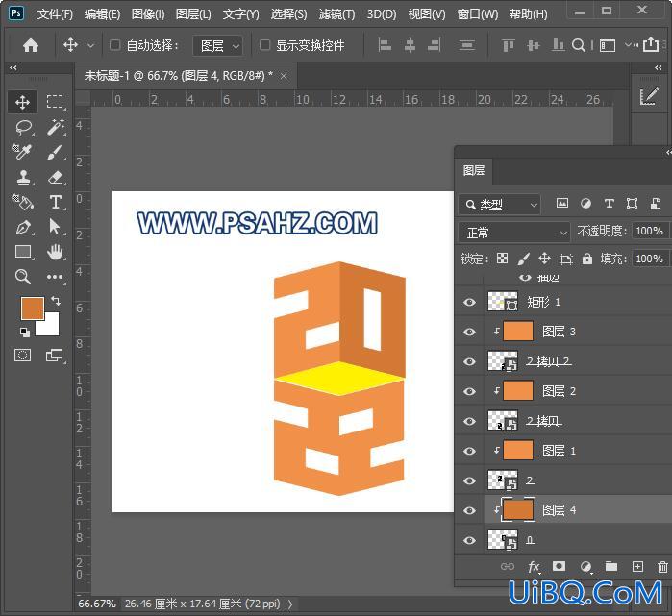Select the Pen tool

pyautogui.click(x=23, y=227)
